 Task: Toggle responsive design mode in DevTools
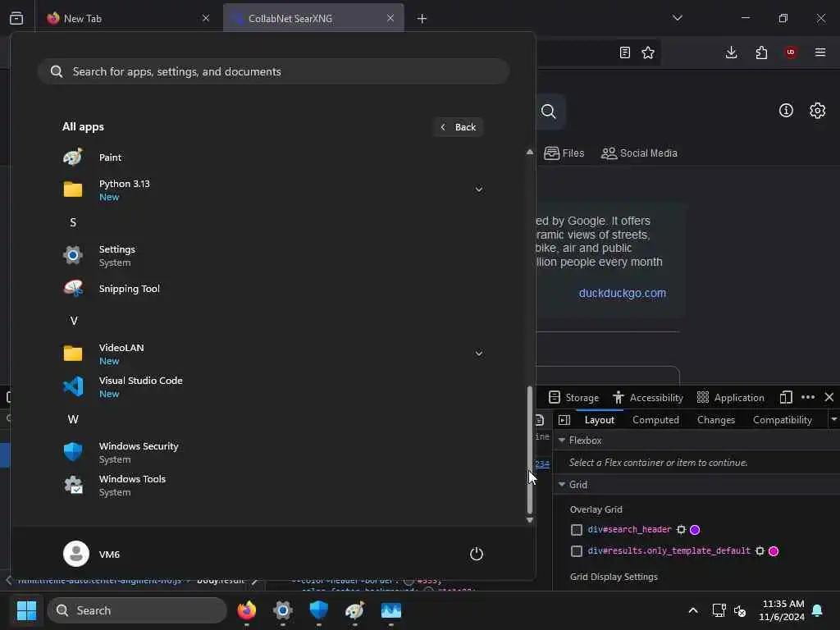(x=786, y=397)
